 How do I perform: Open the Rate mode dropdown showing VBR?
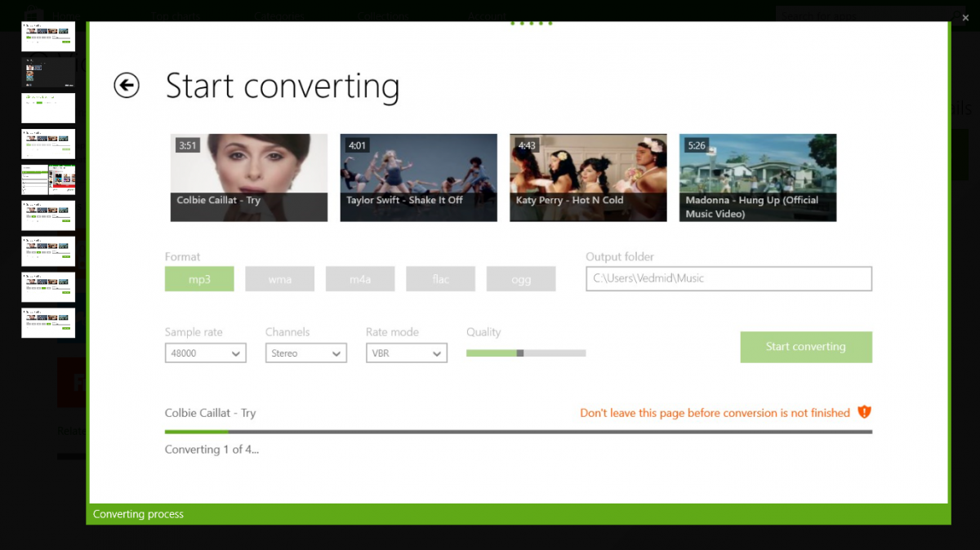[x=407, y=353]
